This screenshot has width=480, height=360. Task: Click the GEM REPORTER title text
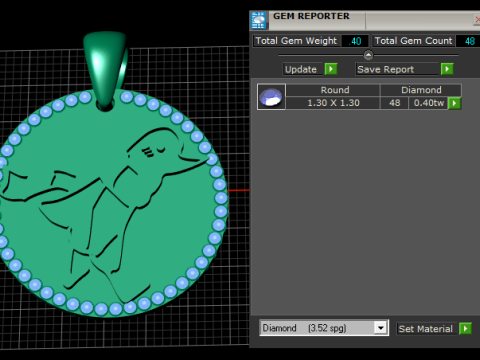click(311, 16)
